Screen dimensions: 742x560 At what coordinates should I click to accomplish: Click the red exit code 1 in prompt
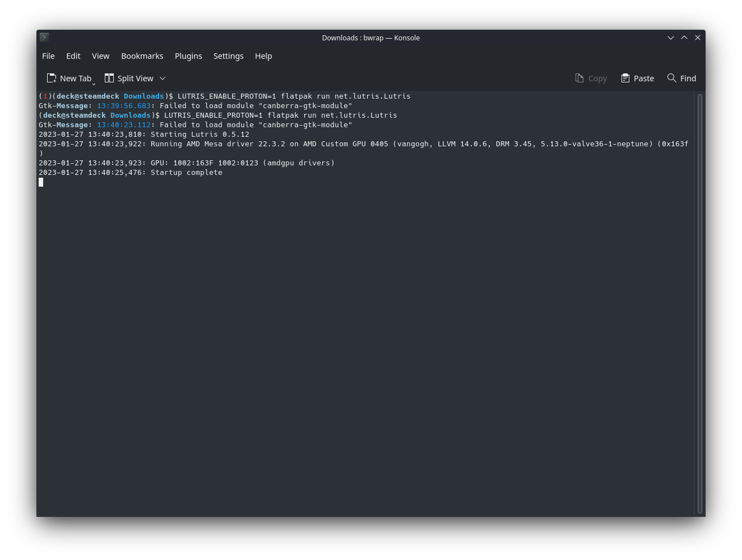pyautogui.click(x=45, y=96)
